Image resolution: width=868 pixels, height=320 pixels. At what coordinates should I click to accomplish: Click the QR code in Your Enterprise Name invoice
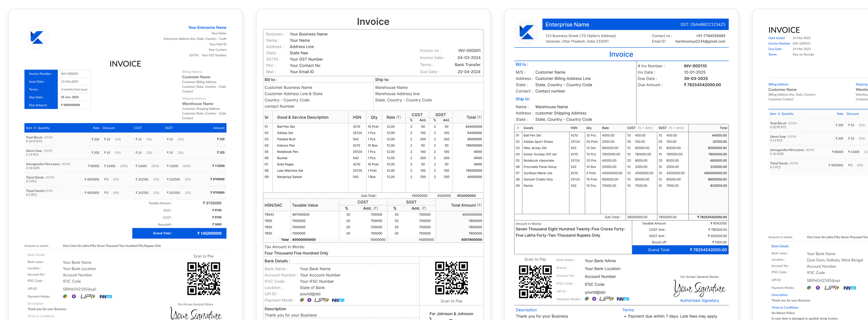(x=203, y=279)
